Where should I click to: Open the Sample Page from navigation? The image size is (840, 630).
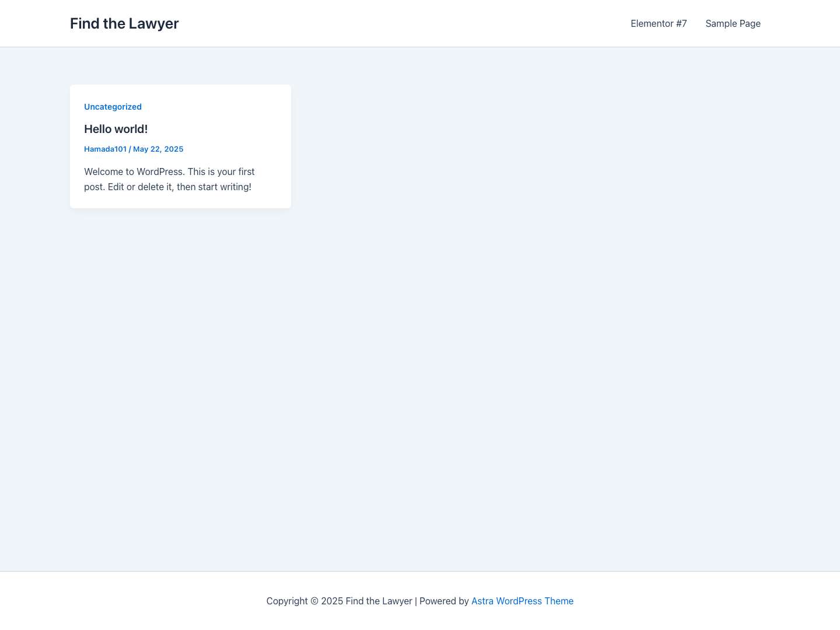point(733,23)
